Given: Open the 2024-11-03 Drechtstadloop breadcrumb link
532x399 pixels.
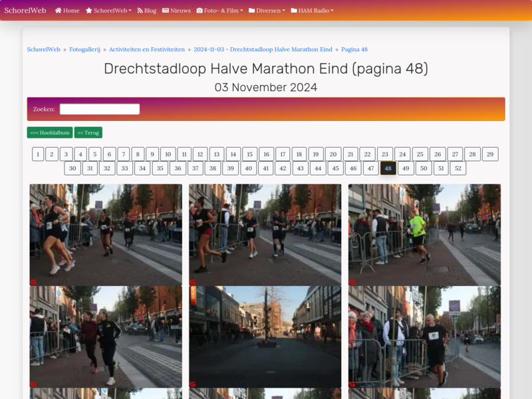Looking at the screenshot, I should point(263,49).
